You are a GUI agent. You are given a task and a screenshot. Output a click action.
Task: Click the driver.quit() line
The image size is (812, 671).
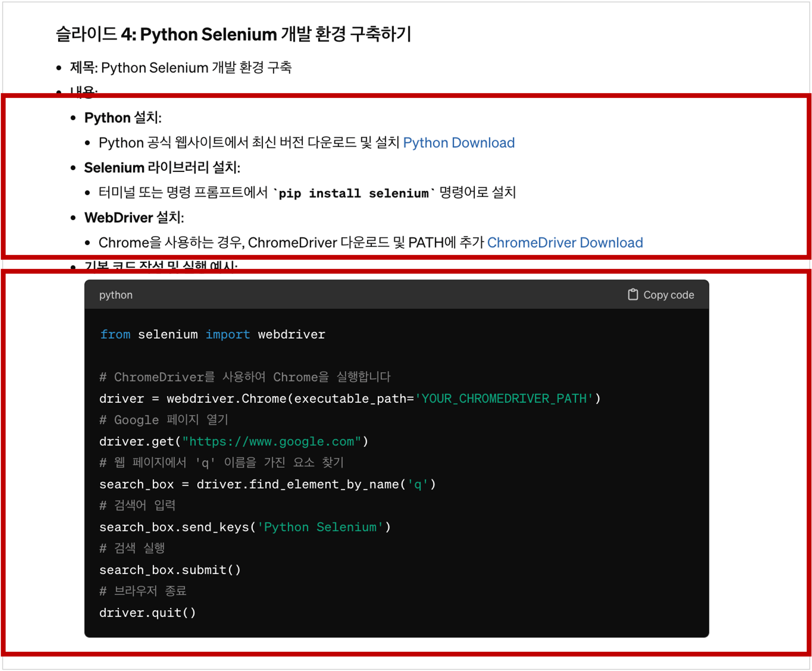click(x=147, y=613)
